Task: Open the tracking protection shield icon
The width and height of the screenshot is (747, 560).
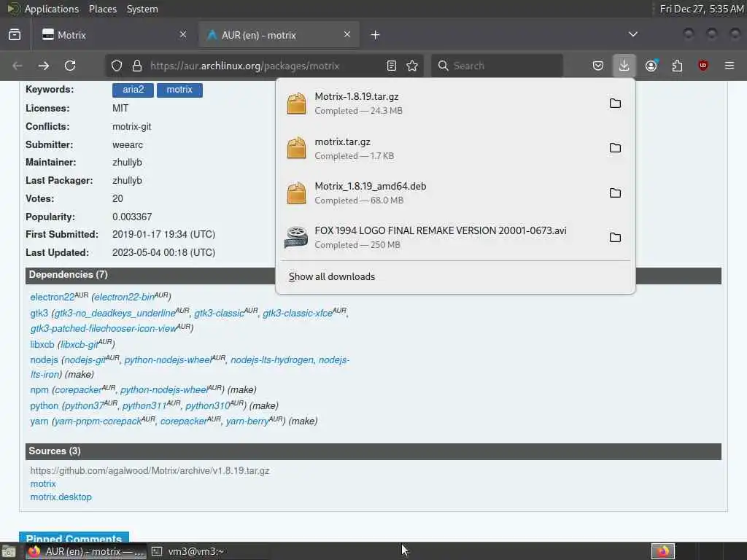Action: point(117,66)
